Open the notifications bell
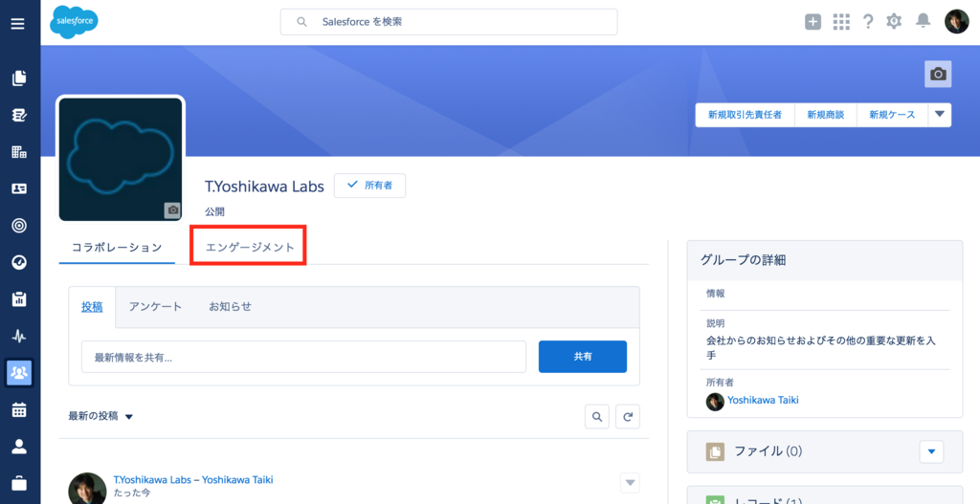The height and width of the screenshot is (504, 980). point(924,21)
